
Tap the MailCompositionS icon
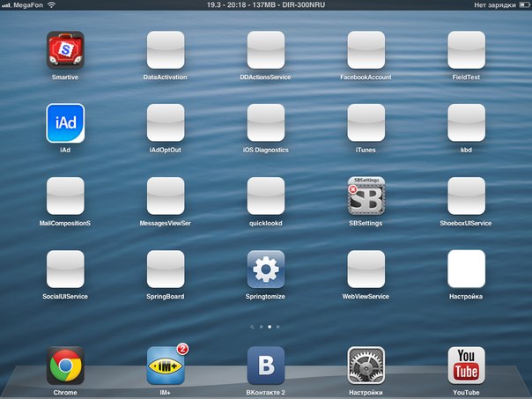click(x=65, y=196)
